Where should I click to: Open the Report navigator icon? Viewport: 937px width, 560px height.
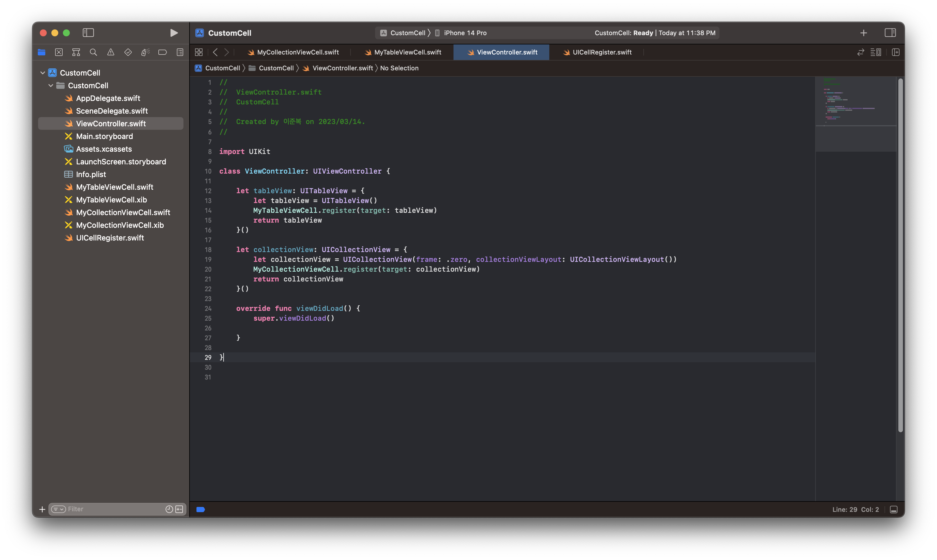[180, 52]
